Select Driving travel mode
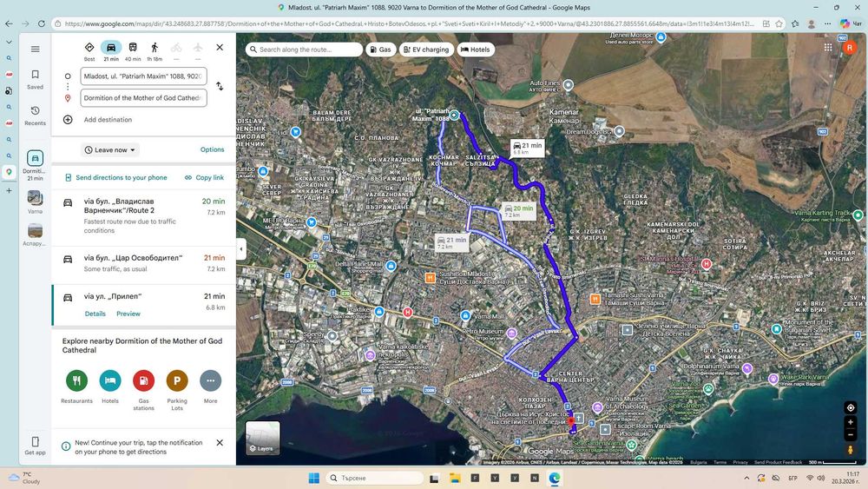Image resolution: width=868 pixels, height=489 pixels. (x=111, y=50)
